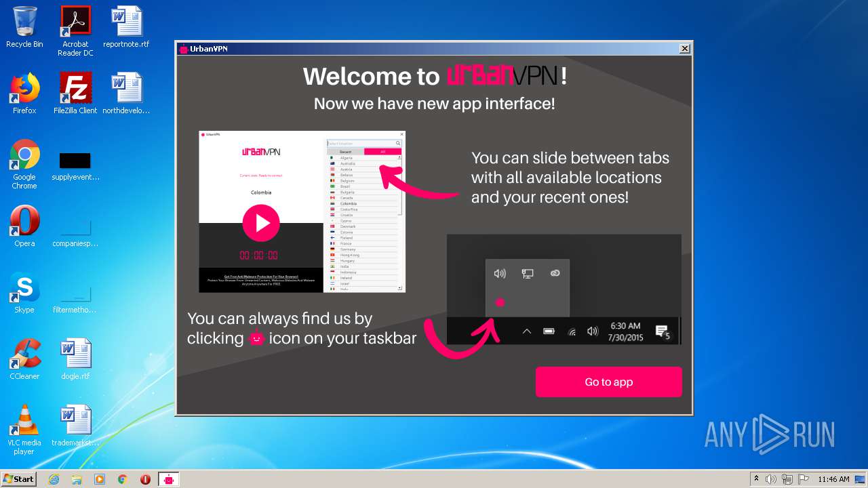Viewport: 868px width, 488px height.
Task: Open CCleaner desktop shortcut
Action: pos(24,359)
